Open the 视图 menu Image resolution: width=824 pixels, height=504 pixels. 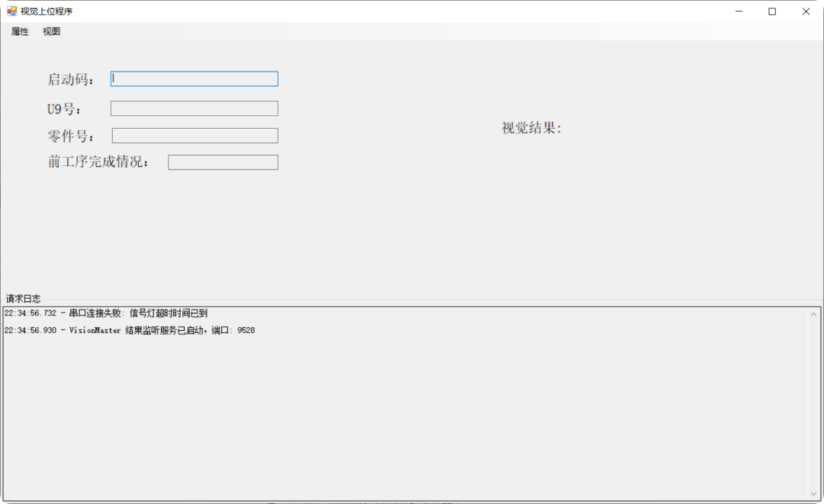(52, 31)
